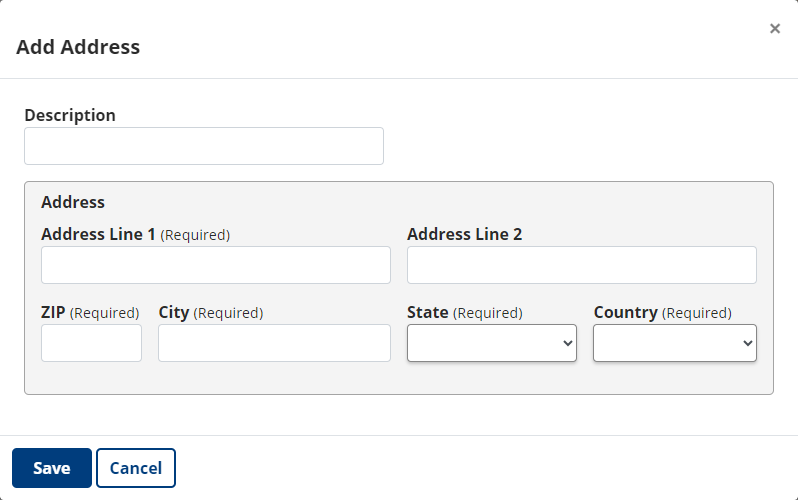This screenshot has height=500, width=798.
Task: Focus the Address Line 1 input box
Action: (x=216, y=265)
